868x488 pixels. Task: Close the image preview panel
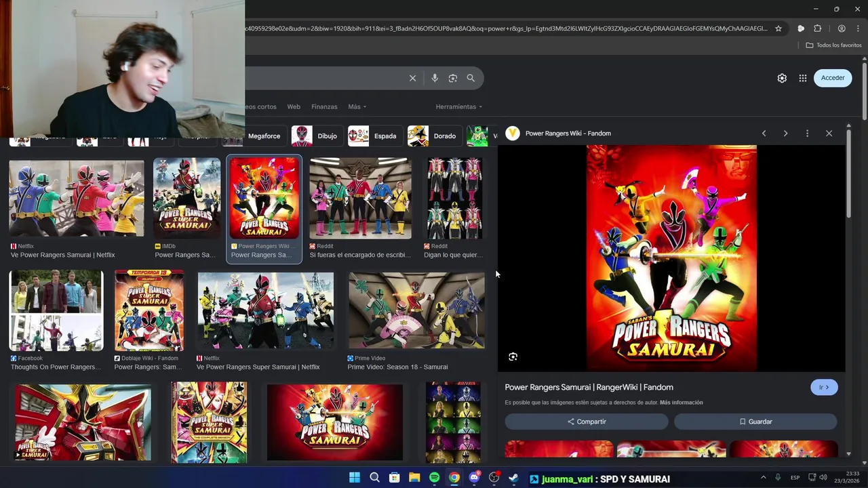(x=829, y=134)
